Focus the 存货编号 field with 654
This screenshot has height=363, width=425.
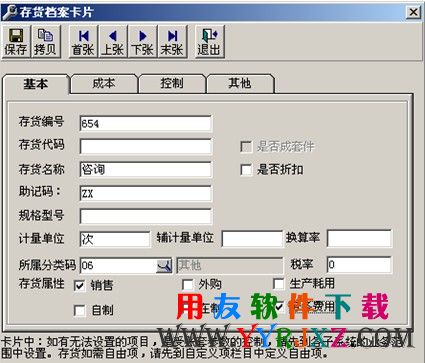click(145, 124)
